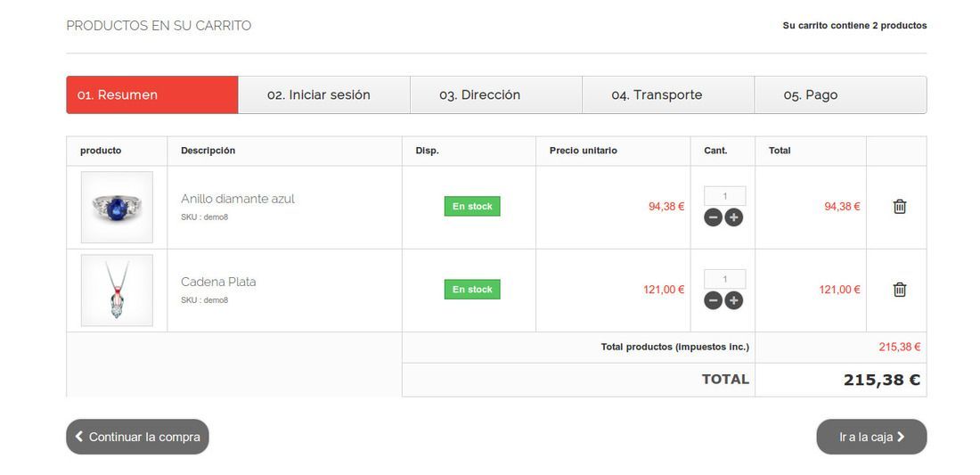Focus the quantity field for Anillo diamante azul
This screenshot has height=475, width=980.
(725, 196)
